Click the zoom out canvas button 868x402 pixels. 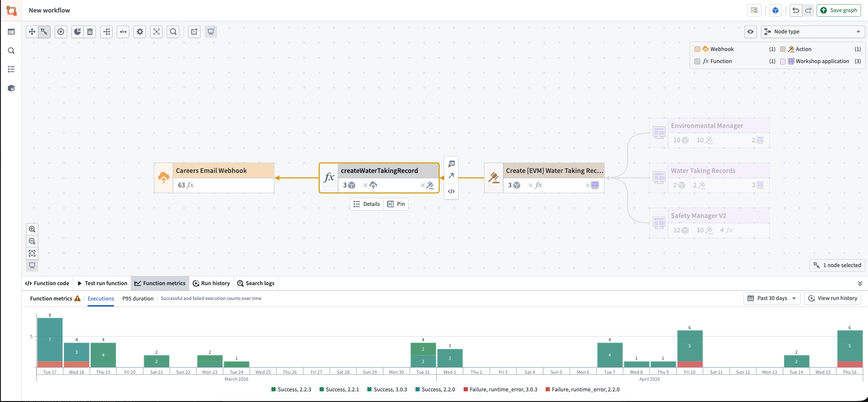(x=32, y=241)
